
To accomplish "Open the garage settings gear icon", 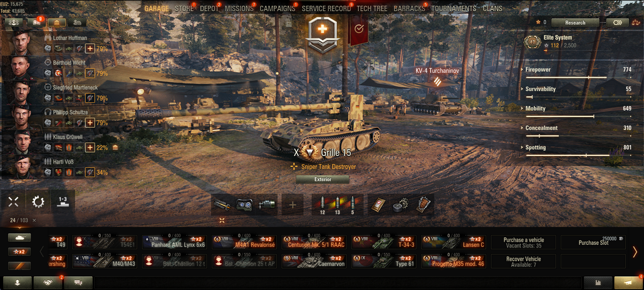I will click(38, 202).
